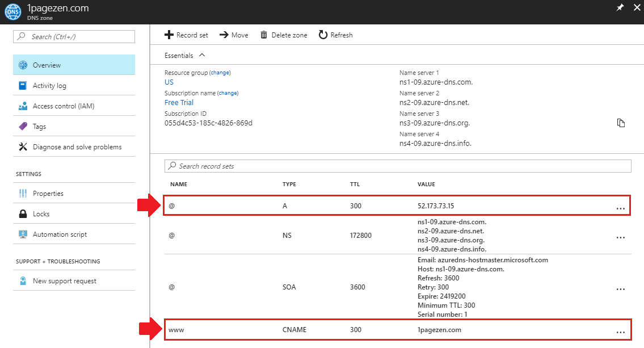Click the padlock Locks icon

click(23, 213)
